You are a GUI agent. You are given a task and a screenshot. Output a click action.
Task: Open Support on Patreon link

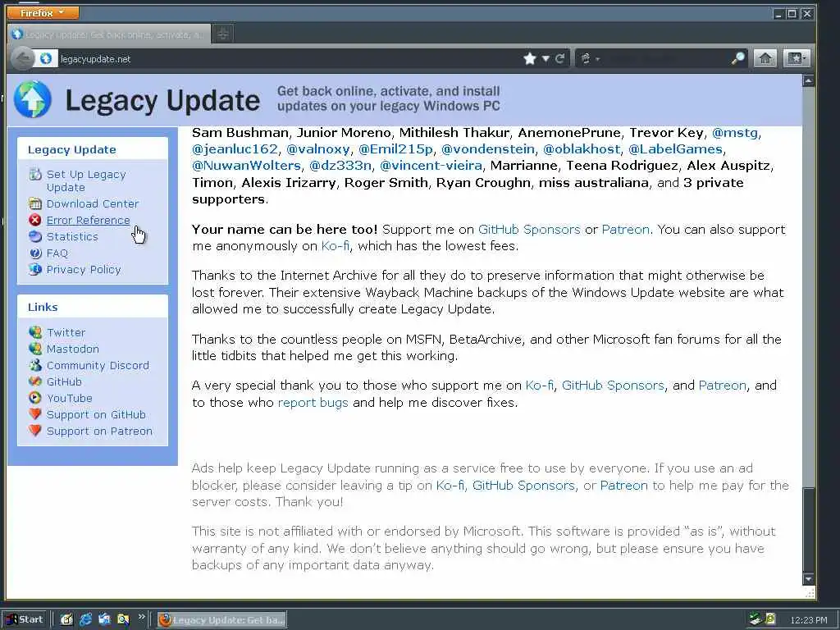coord(99,431)
